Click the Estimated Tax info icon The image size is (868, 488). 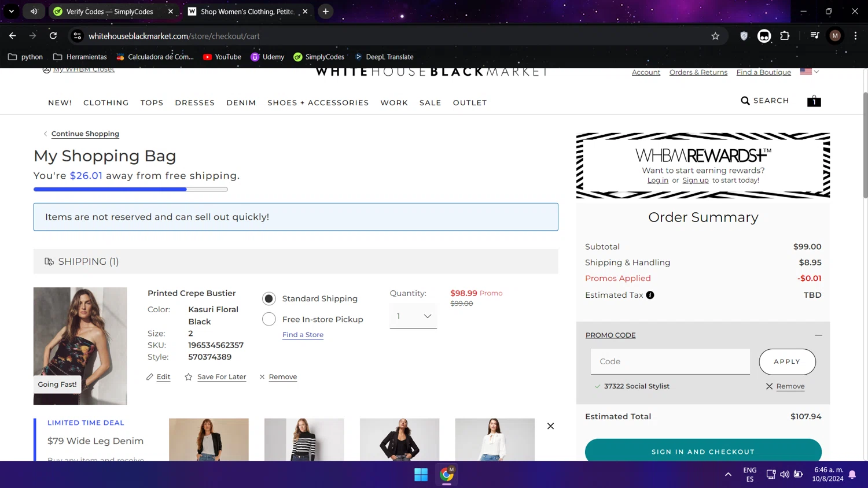click(650, 295)
